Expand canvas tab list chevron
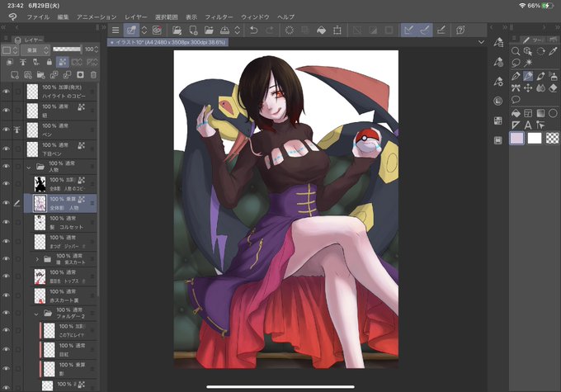The height and width of the screenshot is (392, 561). coord(481,42)
